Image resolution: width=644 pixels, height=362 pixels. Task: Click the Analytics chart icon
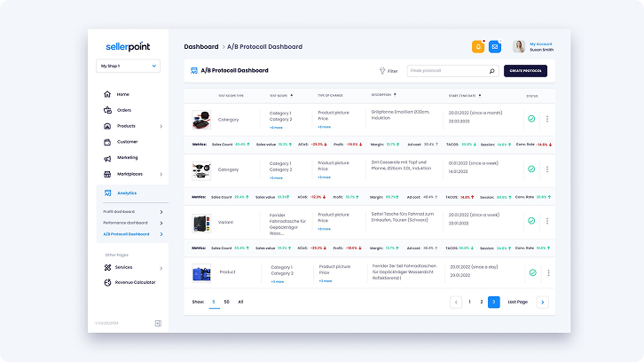107,193
